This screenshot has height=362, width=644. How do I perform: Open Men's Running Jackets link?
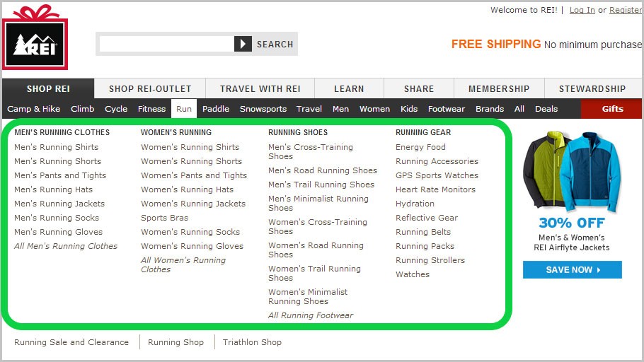[x=59, y=204]
